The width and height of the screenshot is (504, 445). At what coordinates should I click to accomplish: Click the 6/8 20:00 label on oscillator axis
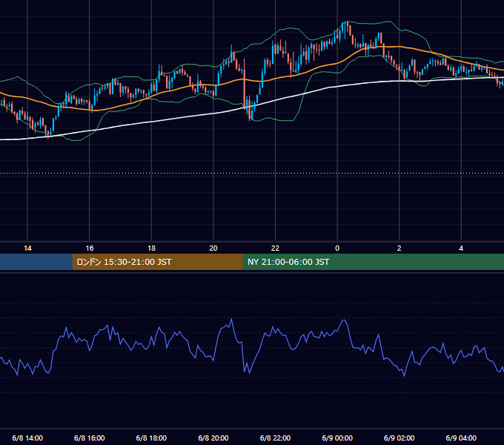(x=213, y=438)
